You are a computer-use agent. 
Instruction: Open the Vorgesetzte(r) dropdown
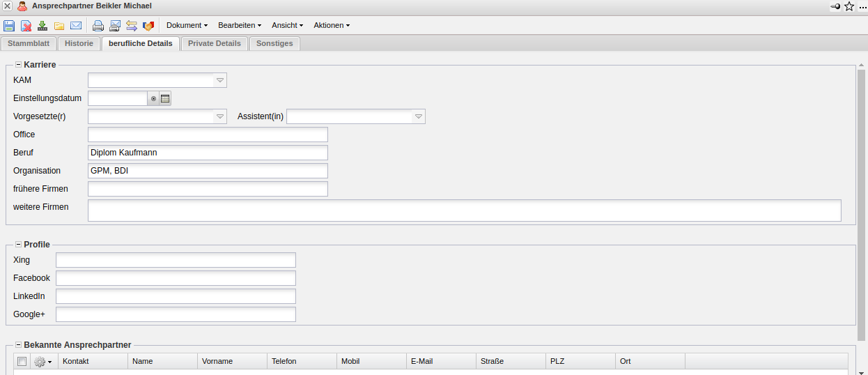[x=219, y=117]
